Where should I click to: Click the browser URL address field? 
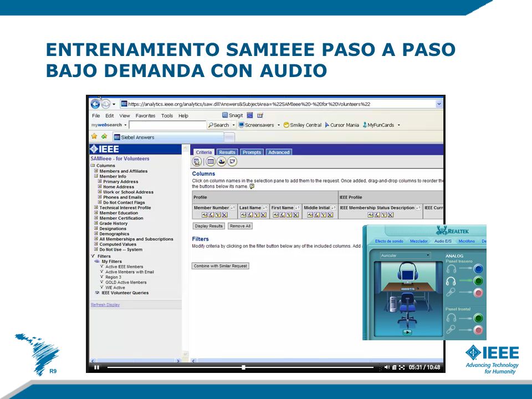tap(278, 104)
